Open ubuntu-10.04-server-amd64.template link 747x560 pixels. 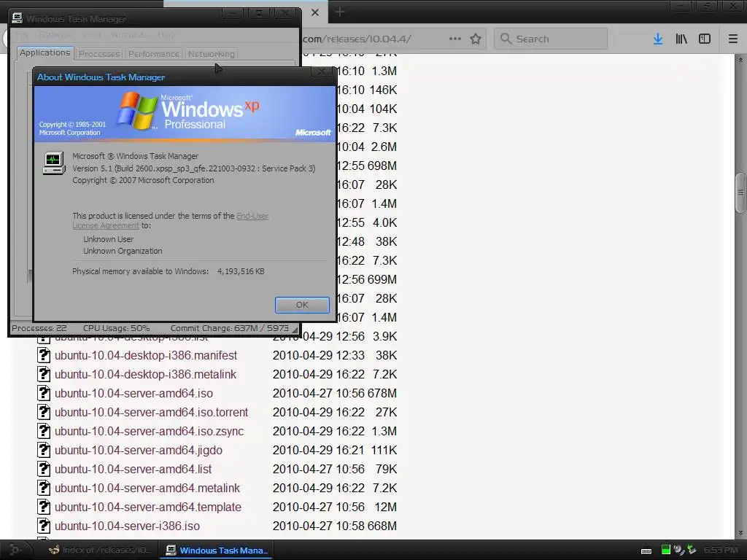click(148, 507)
